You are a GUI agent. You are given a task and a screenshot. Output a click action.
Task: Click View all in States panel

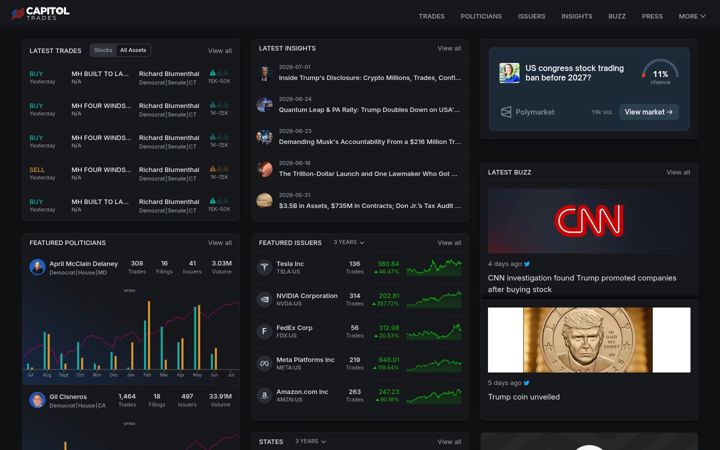tap(449, 442)
